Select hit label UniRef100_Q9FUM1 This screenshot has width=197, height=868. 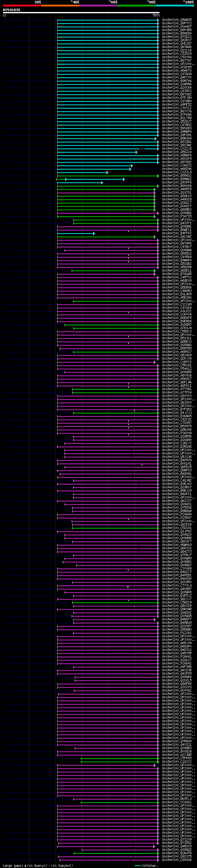pos(177,135)
